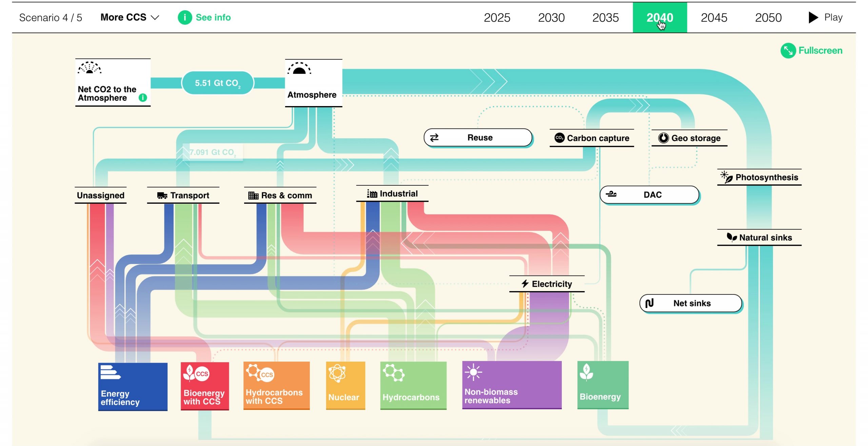Click the 5.51 Gt CO2 value pill

pos(217,83)
